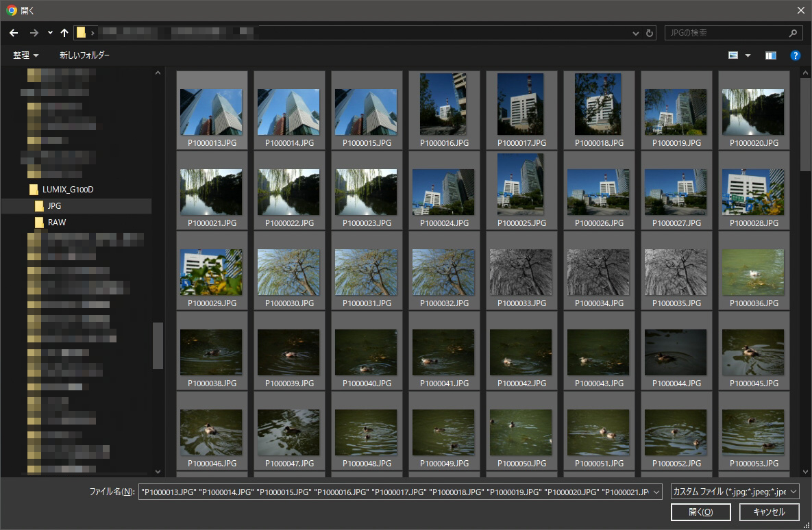Viewport: 812px width, 530px height.
Task: Select the LUMIX_G100D folder in tree
Action: coord(67,190)
